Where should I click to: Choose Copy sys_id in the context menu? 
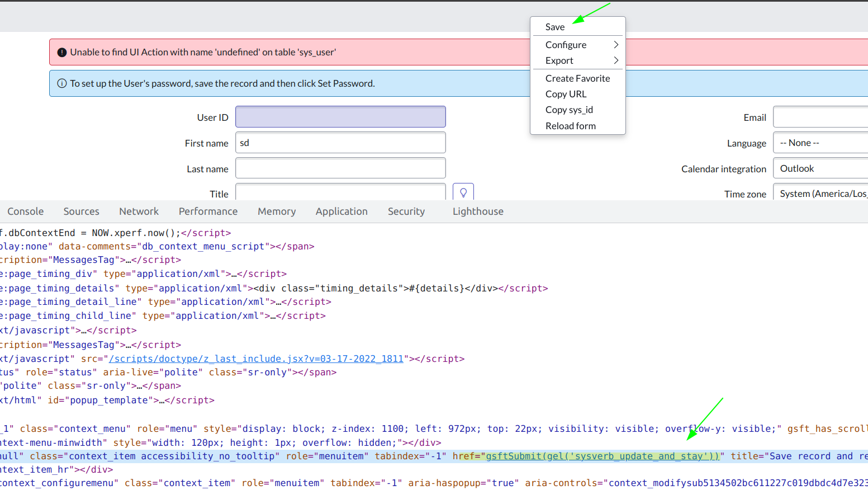(569, 110)
